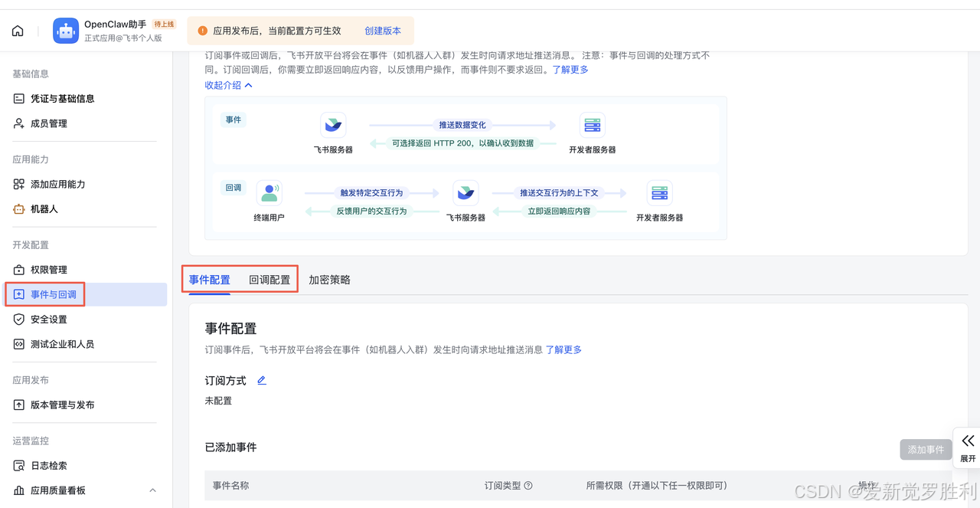Click the 开发者服务器 icon in the 回调 diagram
The width and height of the screenshot is (980, 508).
click(659, 192)
